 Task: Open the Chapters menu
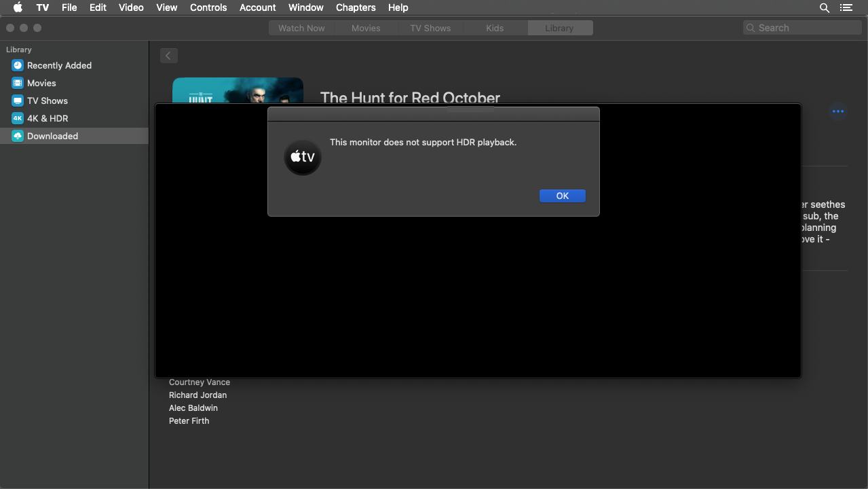coord(356,7)
